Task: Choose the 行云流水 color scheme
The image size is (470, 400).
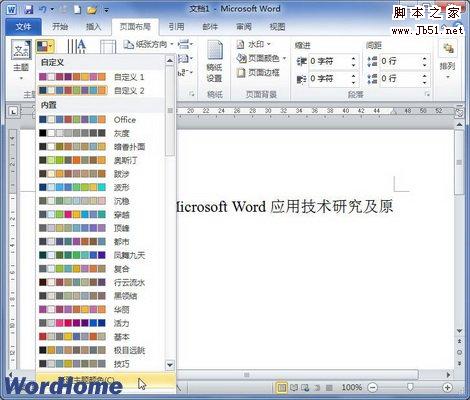Action: [100, 282]
